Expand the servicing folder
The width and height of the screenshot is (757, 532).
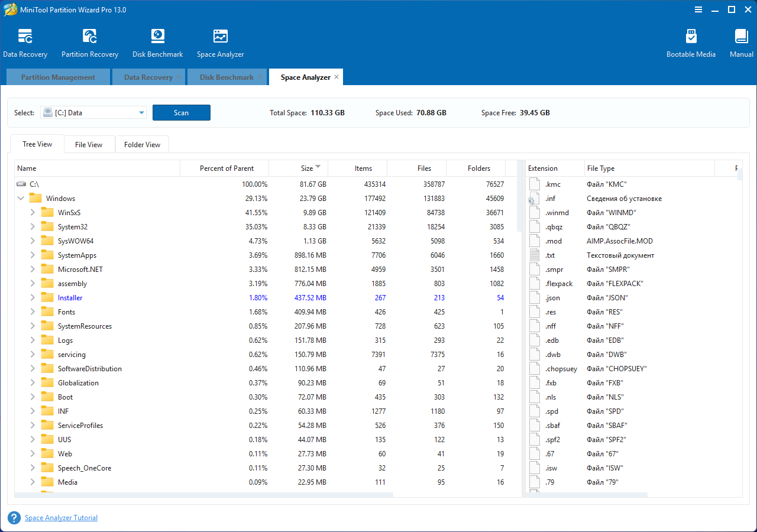point(33,355)
